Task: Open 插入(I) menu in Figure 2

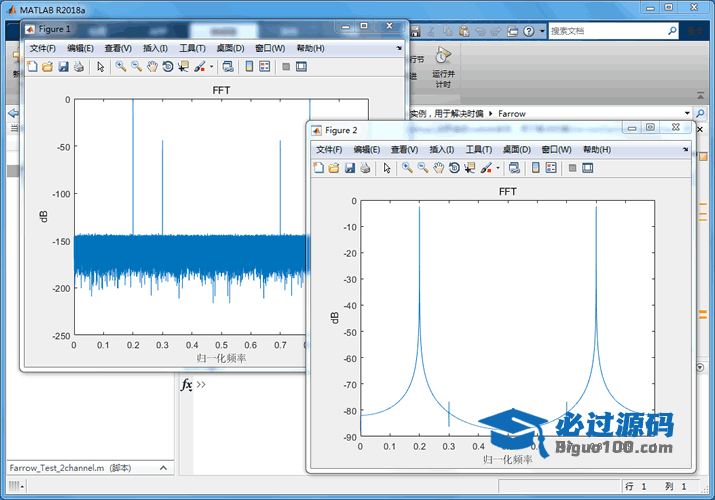Action: coord(441,149)
